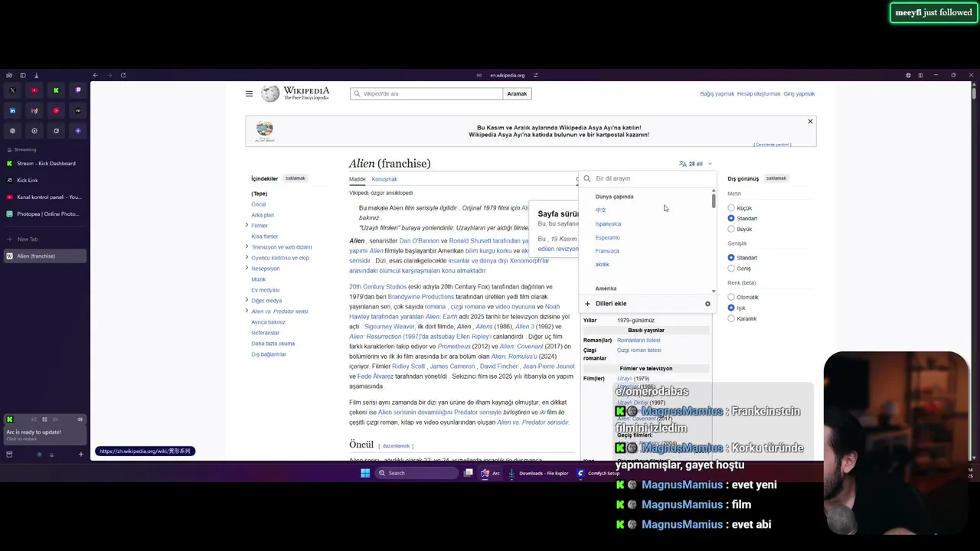This screenshot has width=980, height=551.
Task: Open Arc archive icon at sidebar bottom
Action: (x=9, y=454)
